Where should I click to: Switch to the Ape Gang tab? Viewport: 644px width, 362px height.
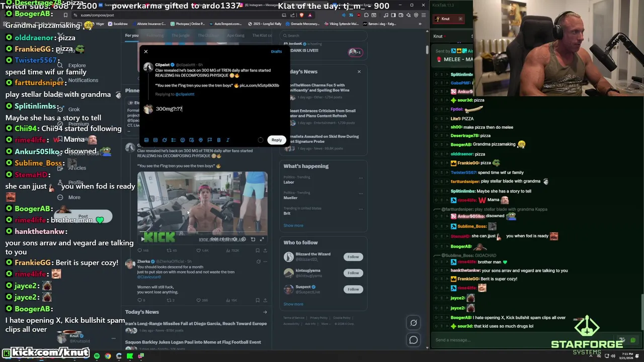tap(235, 35)
